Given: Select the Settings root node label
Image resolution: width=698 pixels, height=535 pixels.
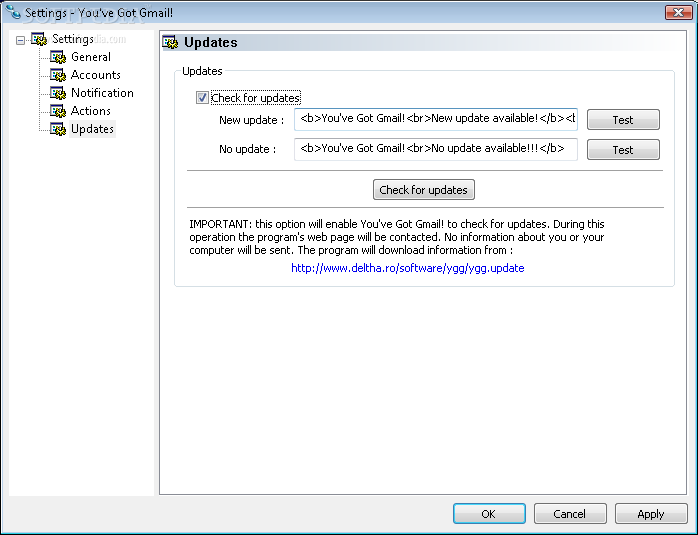Looking at the screenshot, I should [73, 39].
